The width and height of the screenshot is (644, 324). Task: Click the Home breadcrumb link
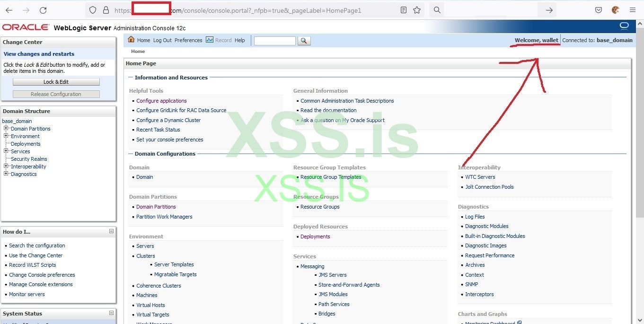coord(138,52)
